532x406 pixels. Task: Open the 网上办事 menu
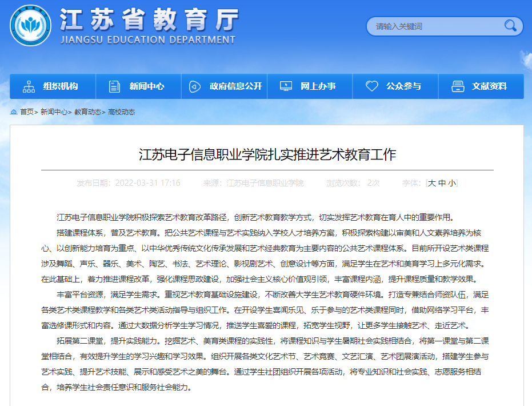310,86
